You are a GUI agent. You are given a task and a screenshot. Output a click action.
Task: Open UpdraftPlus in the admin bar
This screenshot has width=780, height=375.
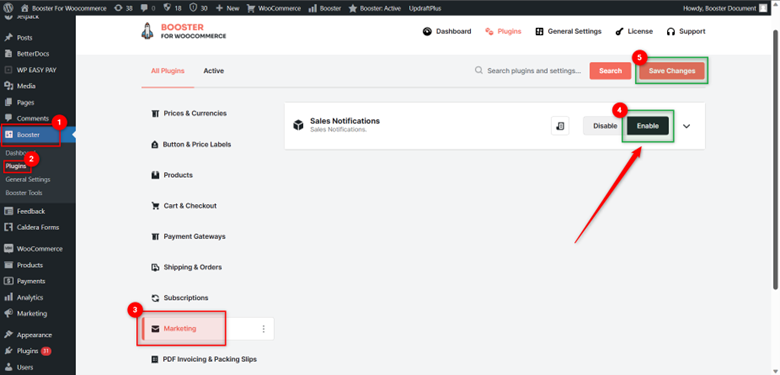pyautogui.click(x=425, y=8)
